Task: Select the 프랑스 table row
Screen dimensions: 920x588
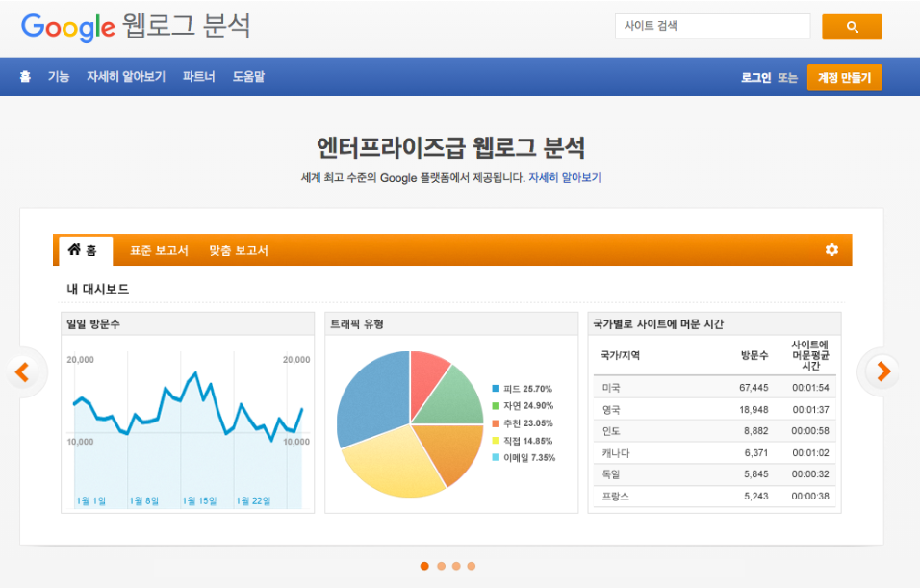Action: pyautogui.click(x=715, y=497)
